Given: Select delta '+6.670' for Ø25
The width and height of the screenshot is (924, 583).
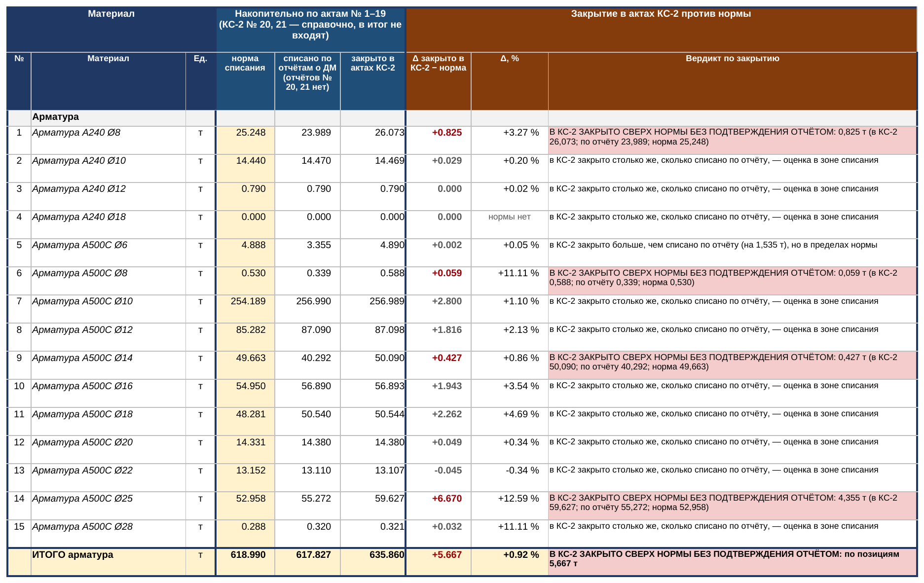Looking at the screenshot, I should click(x=438, y=506).
